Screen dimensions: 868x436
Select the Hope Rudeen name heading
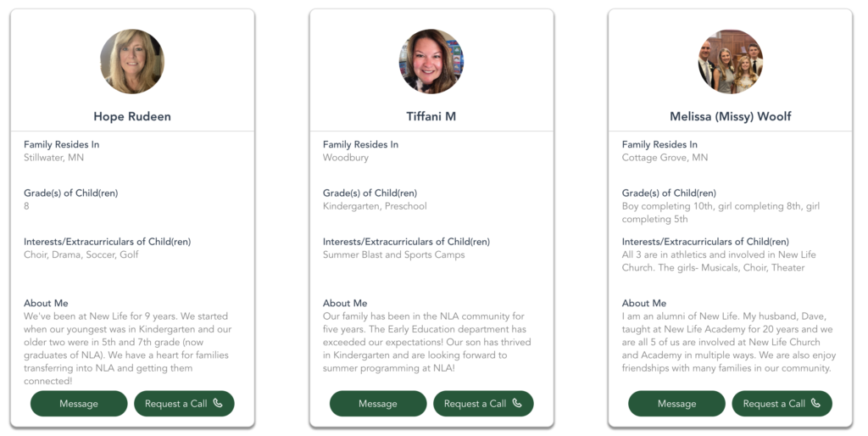132,116
